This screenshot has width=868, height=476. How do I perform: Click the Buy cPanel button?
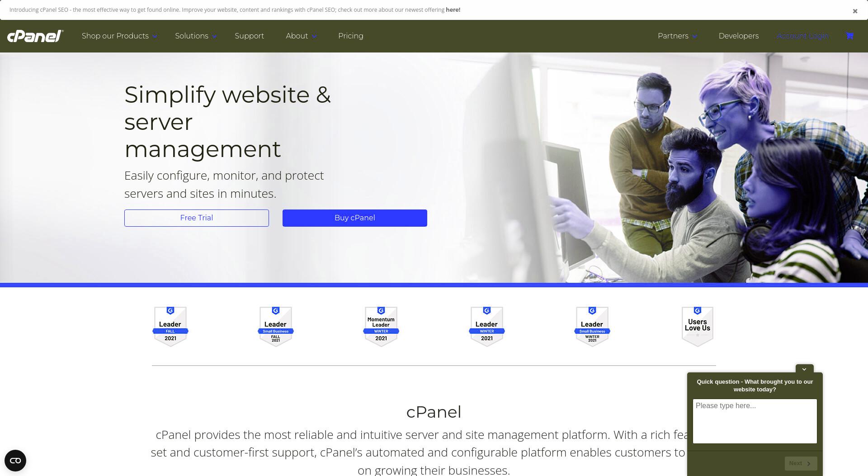click(355, 218)
